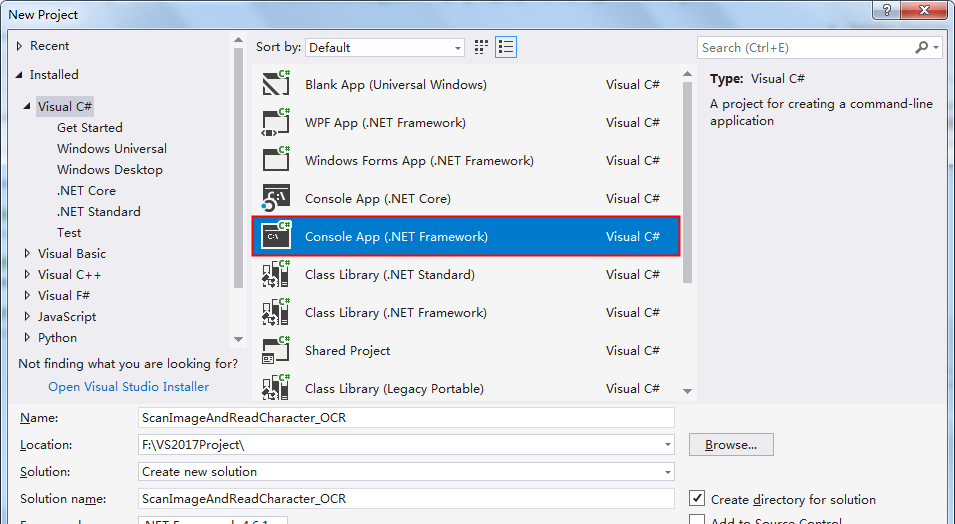Select Get Started under Visual C#
This screenshot has width=955, height=524.
click(90, 127)
